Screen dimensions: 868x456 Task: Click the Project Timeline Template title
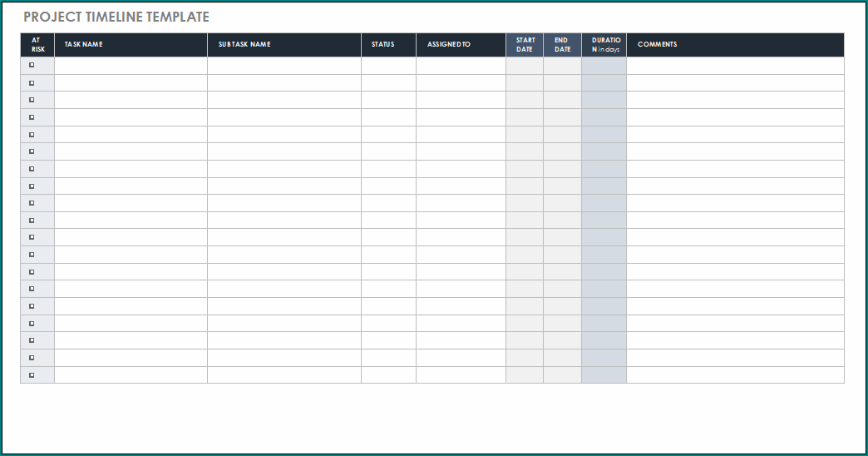116,17
